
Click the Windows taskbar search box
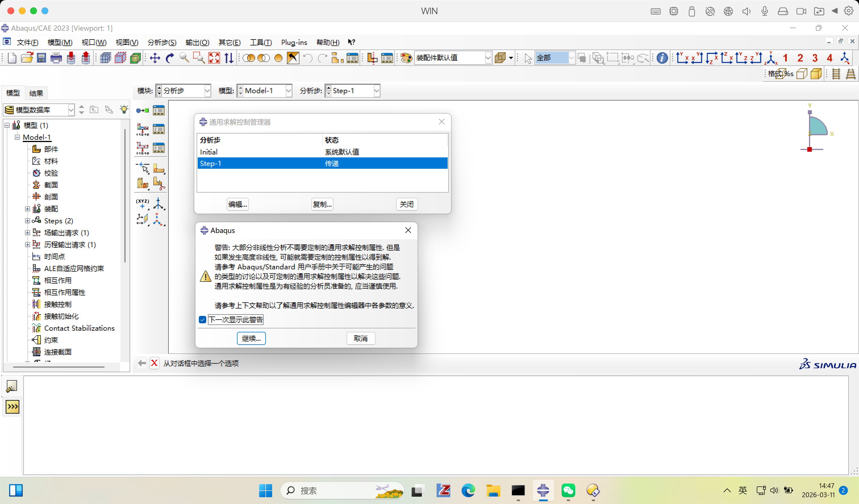click(x=342, y=491)
